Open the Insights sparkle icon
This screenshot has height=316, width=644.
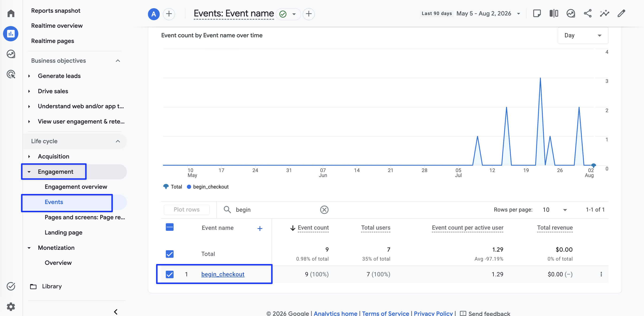(605, 13)
